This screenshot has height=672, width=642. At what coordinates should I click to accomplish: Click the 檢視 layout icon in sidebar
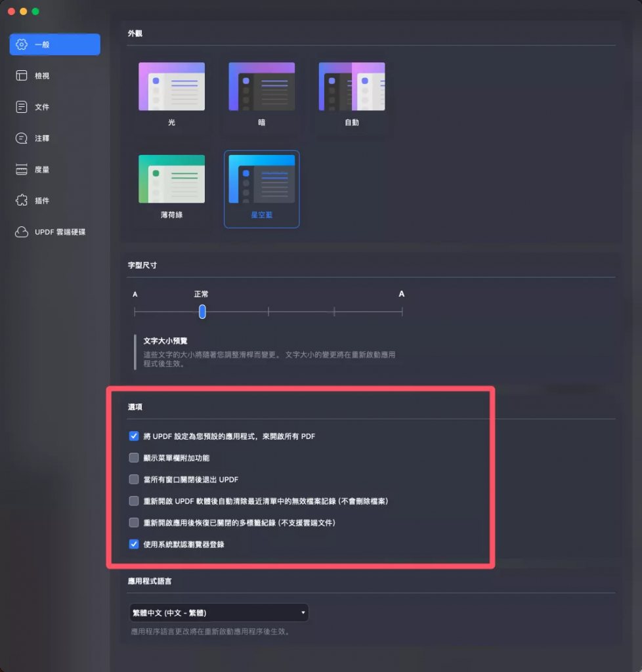click(22, 75)
